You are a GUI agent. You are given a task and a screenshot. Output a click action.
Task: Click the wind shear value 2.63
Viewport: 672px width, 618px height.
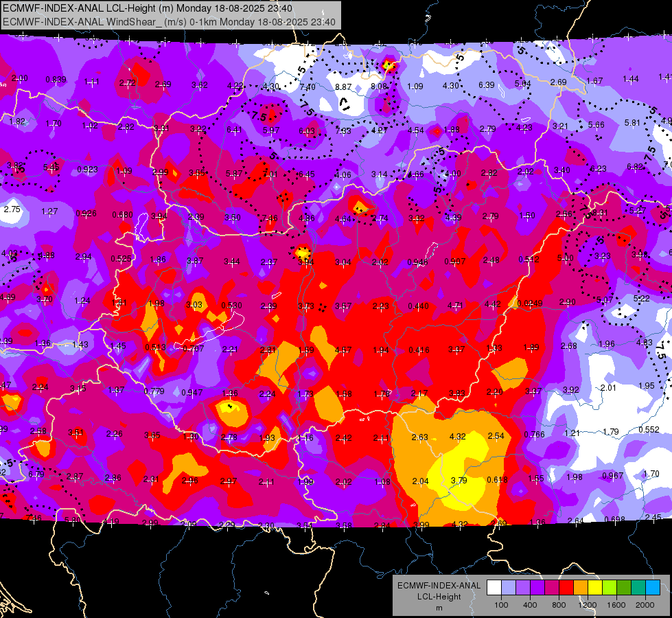[419, 437]
